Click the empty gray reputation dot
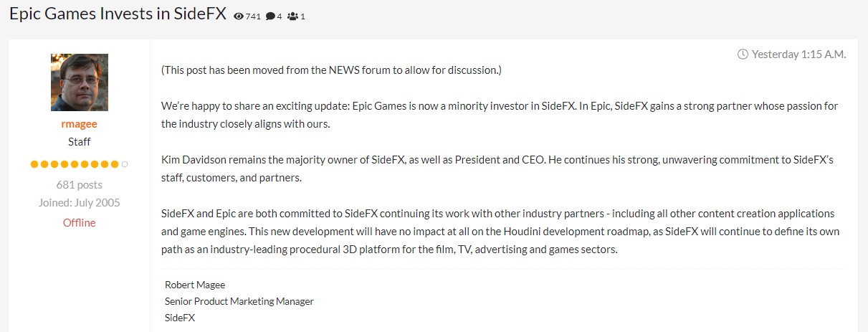 (125, 164)
